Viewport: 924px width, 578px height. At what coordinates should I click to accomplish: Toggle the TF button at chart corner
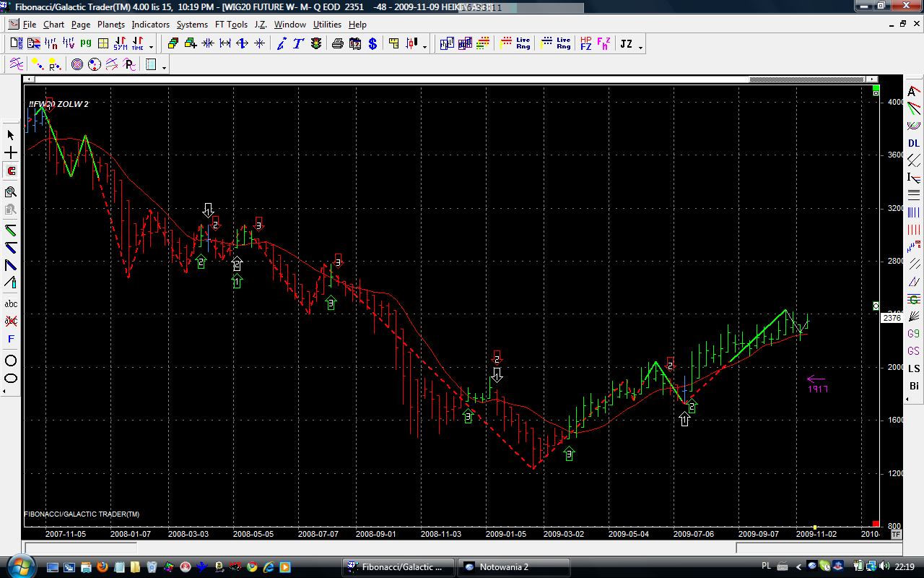tap(896, 535)
